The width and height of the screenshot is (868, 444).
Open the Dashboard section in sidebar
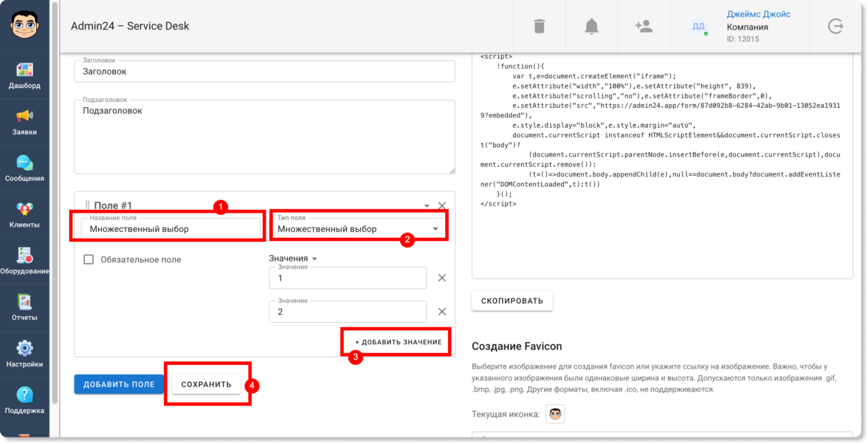tap(24, 76)
